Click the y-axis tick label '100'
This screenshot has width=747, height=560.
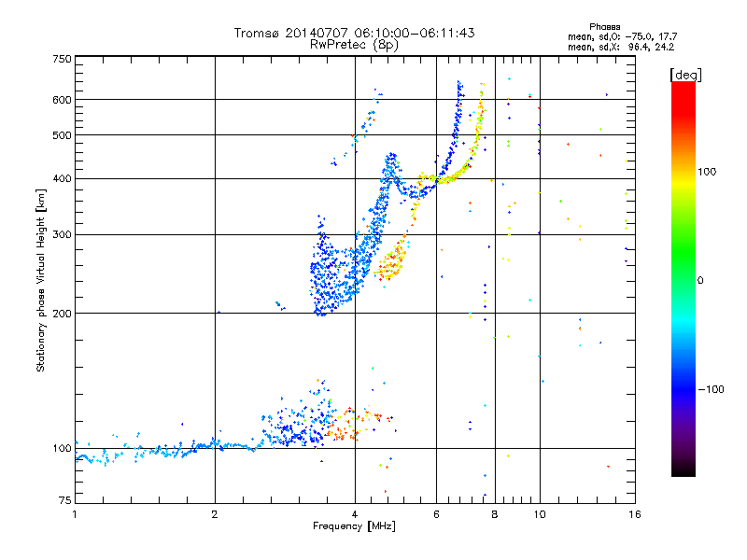pos(62,449)
